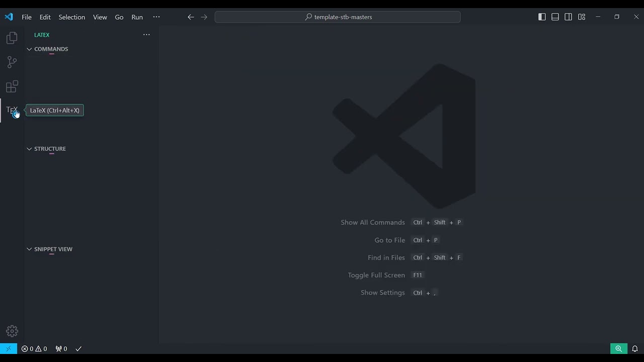Image resolution: width=644 pixels, height=362 pixels.
Task: Open the Go menu
Action: (119, 17)
